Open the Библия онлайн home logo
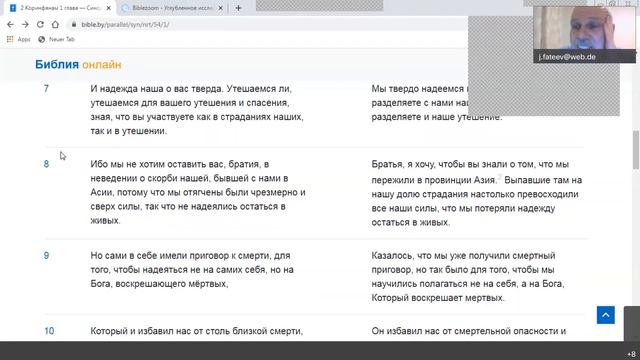The image size is (640, 360). (78, 64)
